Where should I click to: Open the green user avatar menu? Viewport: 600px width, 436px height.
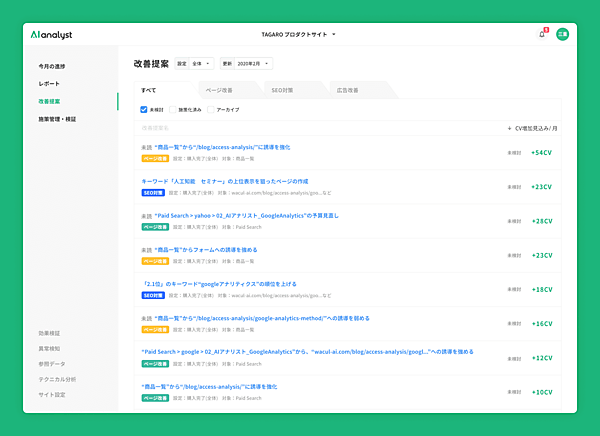[562, 34]
